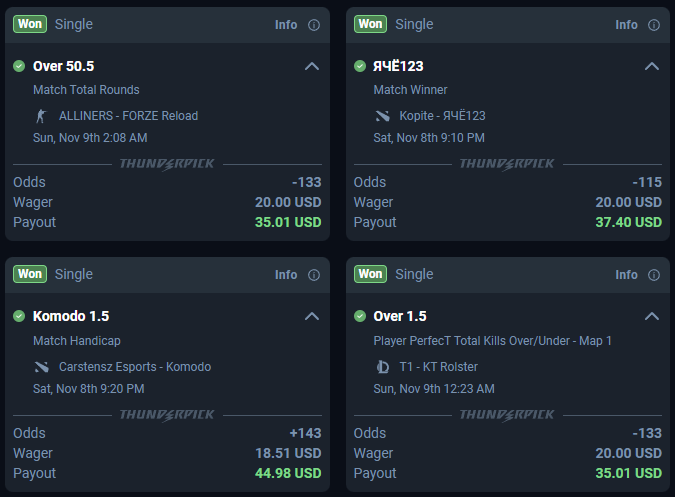Click the Won badge on Over 50.5 bet
Image resolution: width=675 pixels, height=497 pixels.
(x=30, y=24)
